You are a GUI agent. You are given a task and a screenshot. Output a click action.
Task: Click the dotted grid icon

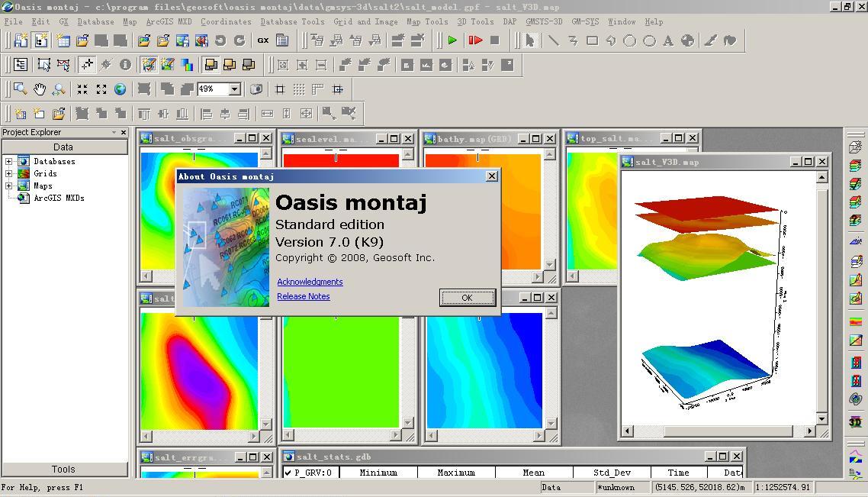pyautogui.click(x=299, y=89)
